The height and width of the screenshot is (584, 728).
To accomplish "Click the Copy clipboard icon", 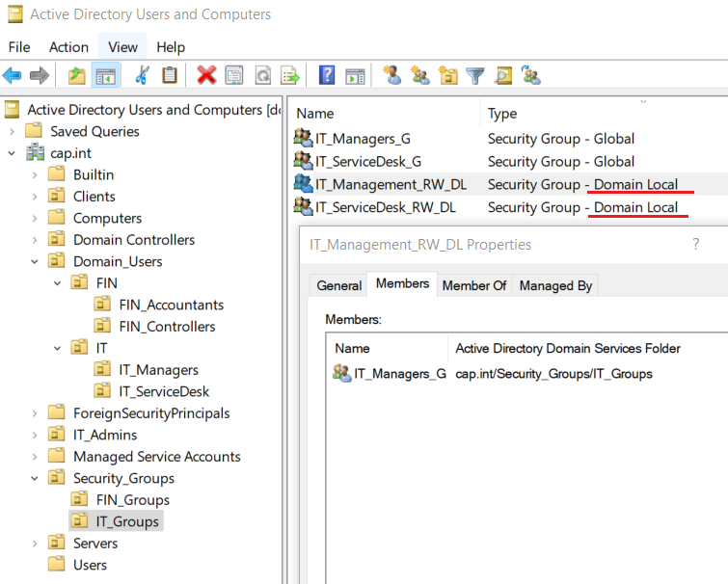I will (x=170, y=75).
